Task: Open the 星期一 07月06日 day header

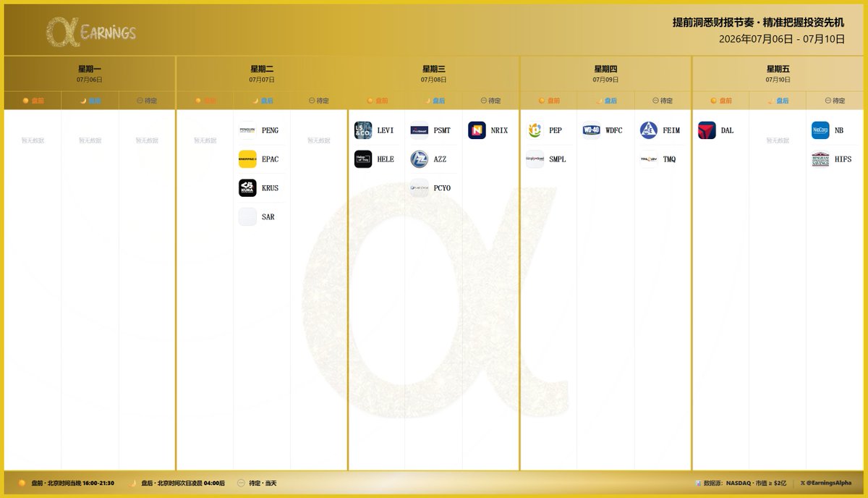Action: click(x=90, y=73)
